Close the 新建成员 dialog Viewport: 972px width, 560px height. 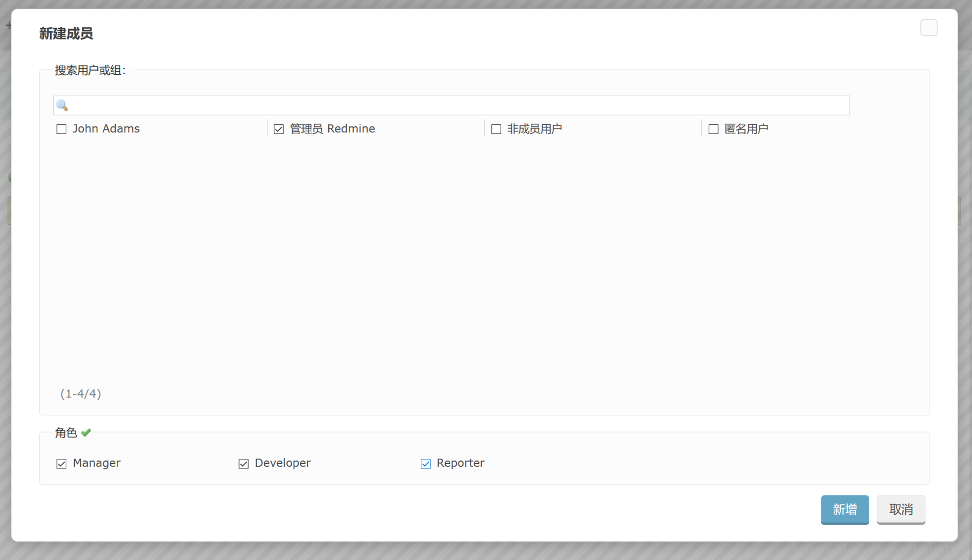point(928,28)
